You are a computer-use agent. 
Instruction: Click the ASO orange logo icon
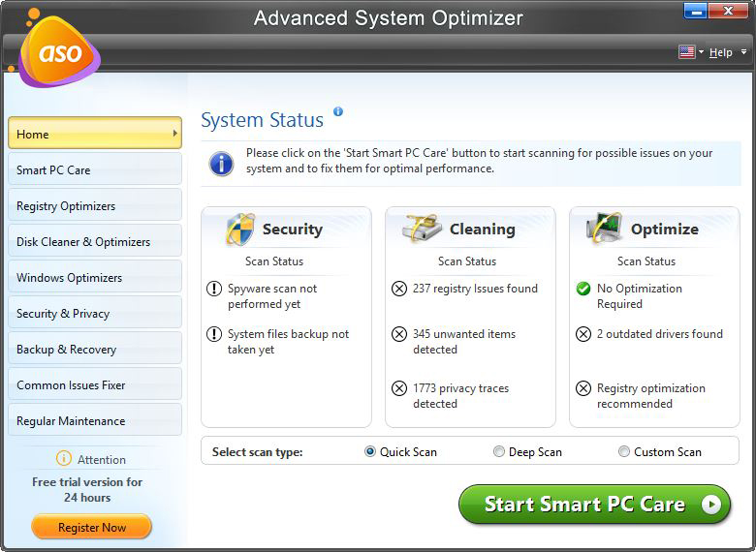coord(59,50)
